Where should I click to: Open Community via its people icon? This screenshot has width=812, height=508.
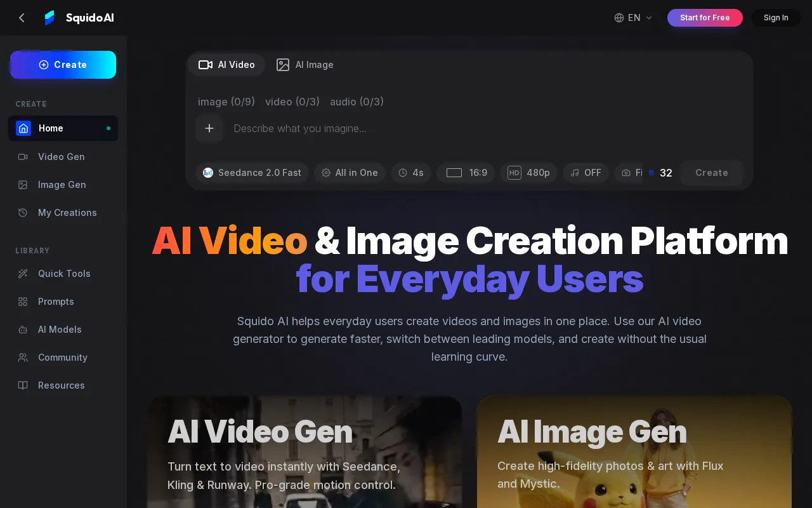(x=23, y=358)
